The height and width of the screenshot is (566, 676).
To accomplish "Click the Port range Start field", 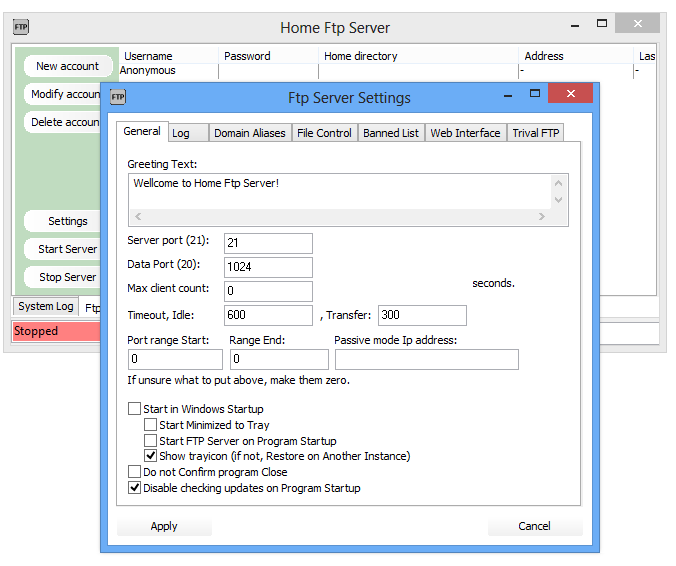I will click(175, 359).
